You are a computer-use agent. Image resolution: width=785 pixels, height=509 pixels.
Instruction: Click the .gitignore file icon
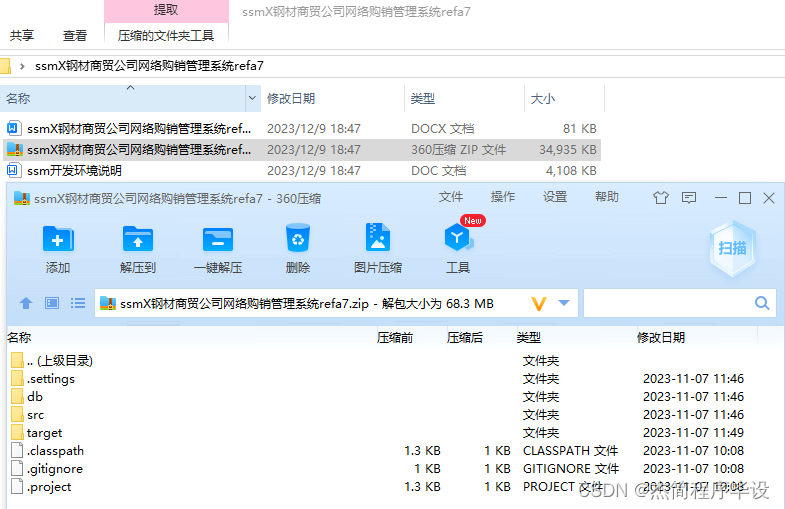pos(17,468)
